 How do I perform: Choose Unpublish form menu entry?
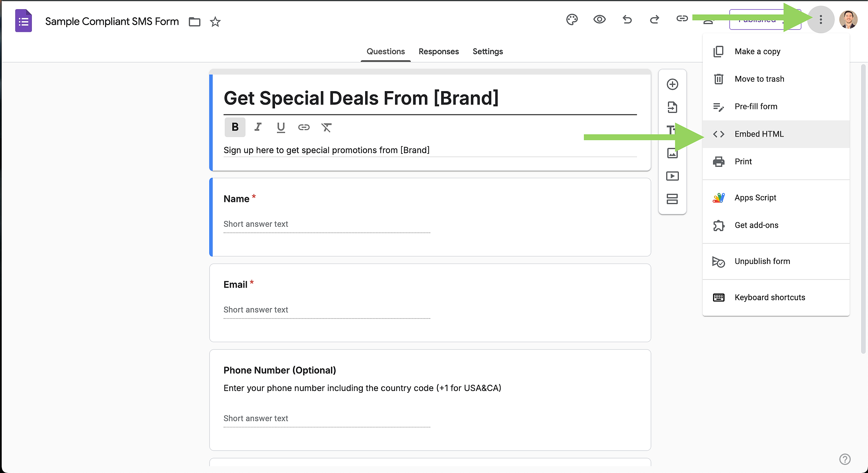click(762, 261)
